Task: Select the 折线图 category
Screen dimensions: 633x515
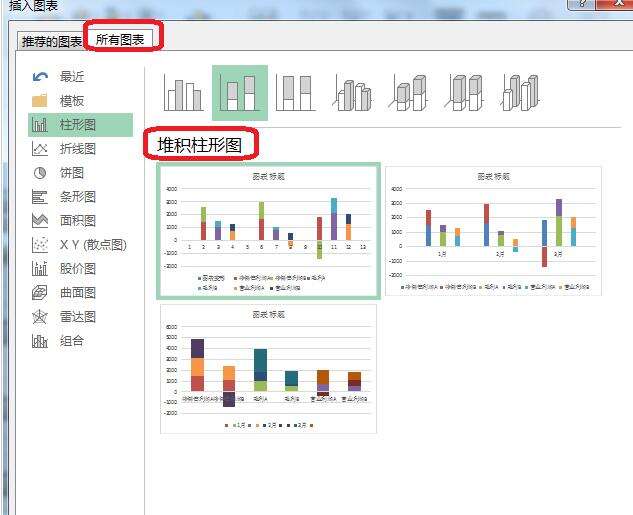Action: pyautogui.click(x=81, y=149)
